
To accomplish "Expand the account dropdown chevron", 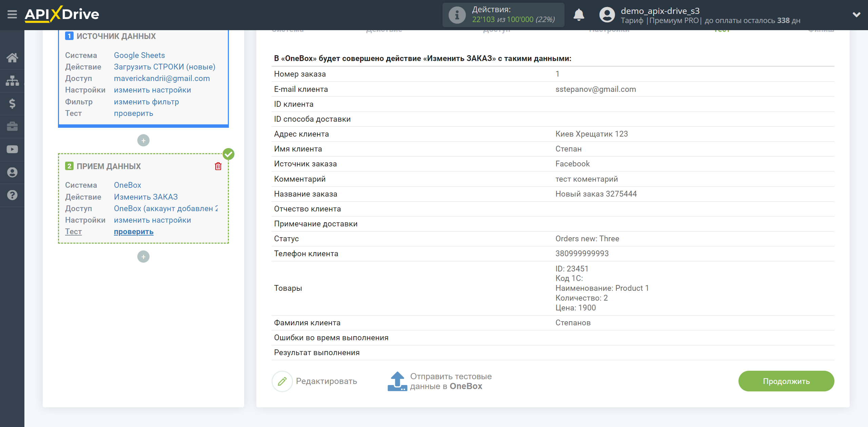I will pyautogui.click(x=856, y=15).
